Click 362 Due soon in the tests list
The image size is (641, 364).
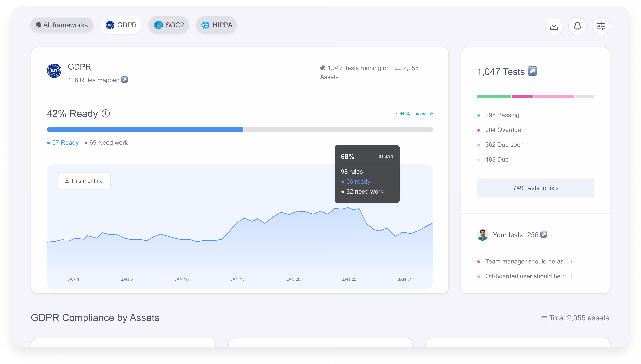500,144
